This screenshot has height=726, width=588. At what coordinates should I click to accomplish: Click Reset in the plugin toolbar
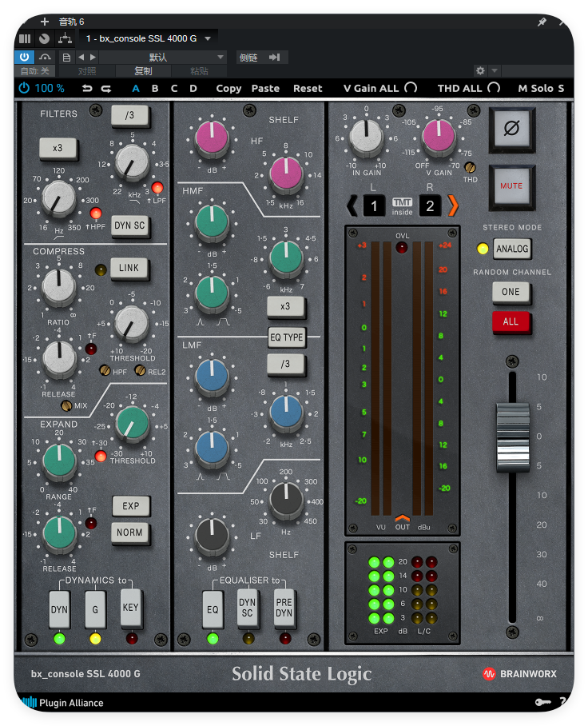click(x=308, y=89)
